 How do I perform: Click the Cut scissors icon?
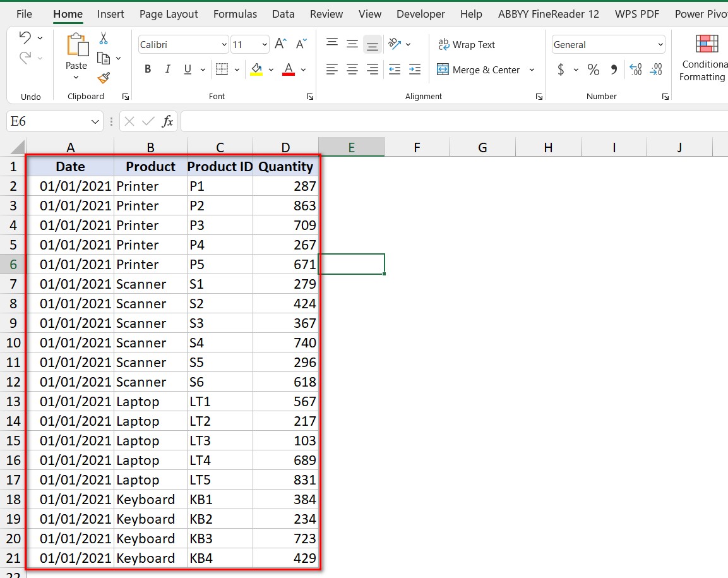[104, 39]
